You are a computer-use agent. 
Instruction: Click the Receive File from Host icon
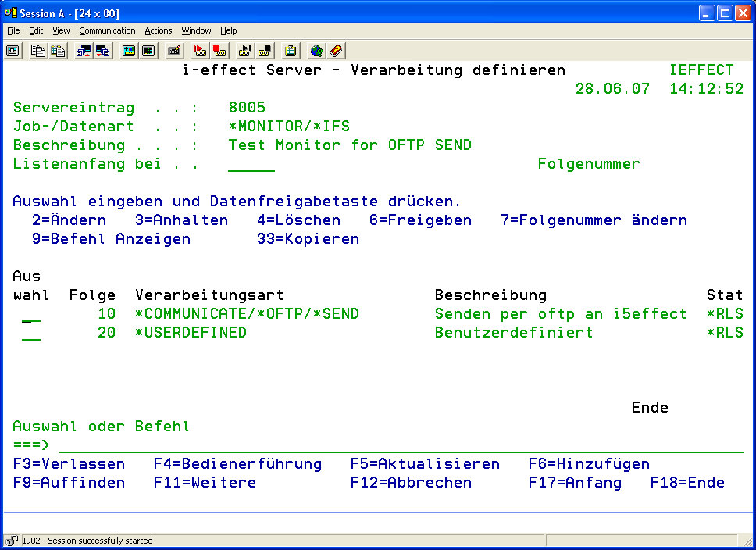coord(103,51)
